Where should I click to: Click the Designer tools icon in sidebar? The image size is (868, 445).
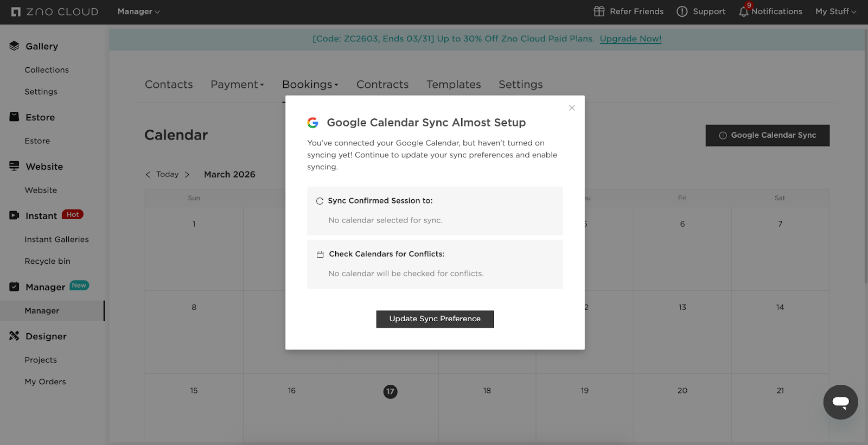[14, 336]
